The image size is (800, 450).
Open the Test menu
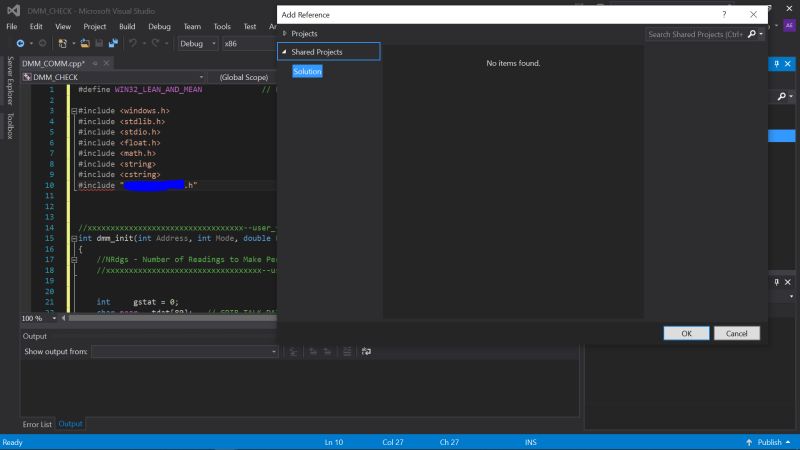(x=249, y=27)
